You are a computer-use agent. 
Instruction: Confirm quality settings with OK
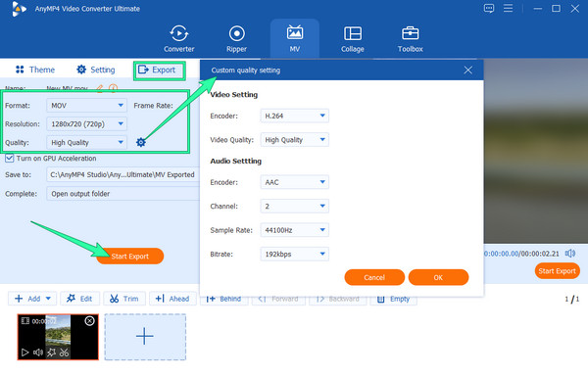tap(438, 277)
